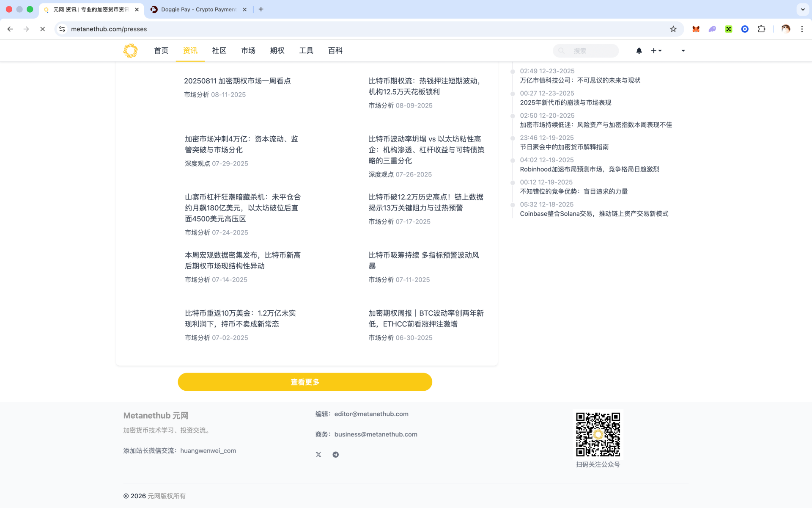
Task: Stop loading the page with X icon
Action: pos(42,29)
